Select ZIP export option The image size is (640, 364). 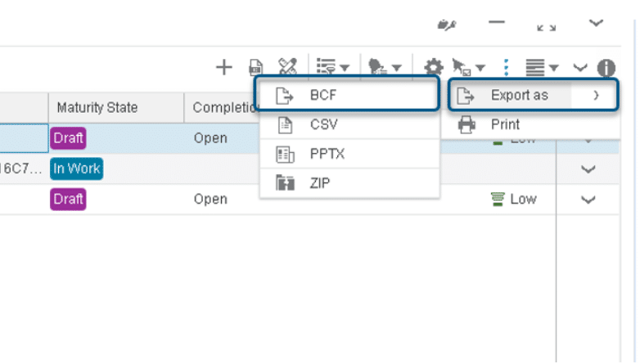(x=320, y=182)
